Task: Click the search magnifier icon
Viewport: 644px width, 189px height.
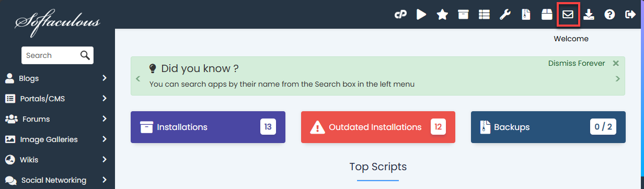Action: click(85, 55)
